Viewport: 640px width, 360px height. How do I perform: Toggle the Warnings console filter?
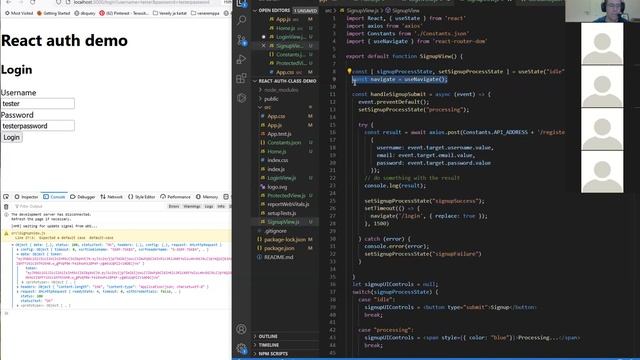pos(192,207)
